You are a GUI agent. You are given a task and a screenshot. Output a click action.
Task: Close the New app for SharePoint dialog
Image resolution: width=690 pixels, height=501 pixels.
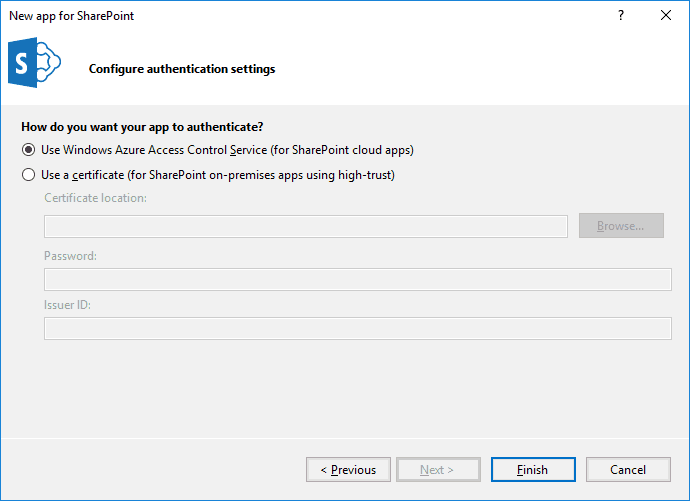(666, 16)
